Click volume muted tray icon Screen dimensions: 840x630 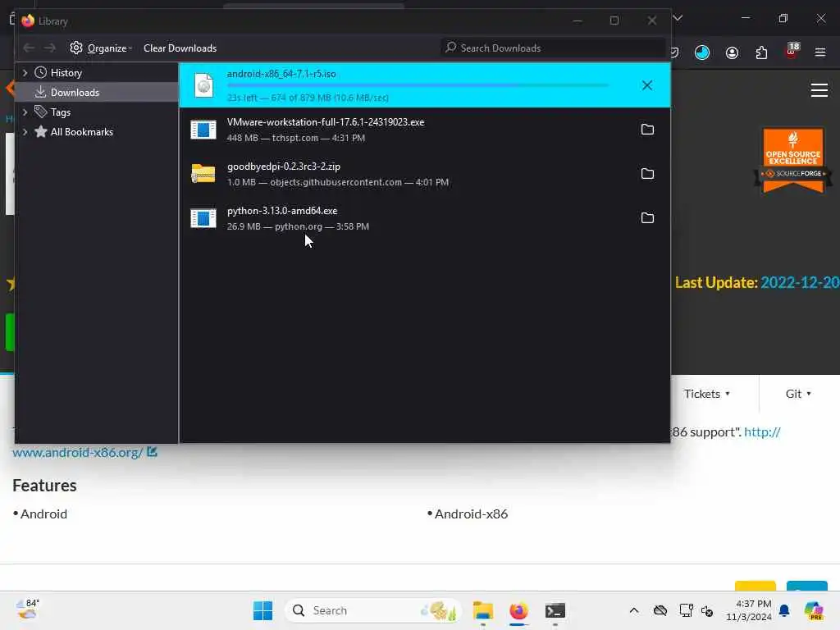tap(707, 610)
